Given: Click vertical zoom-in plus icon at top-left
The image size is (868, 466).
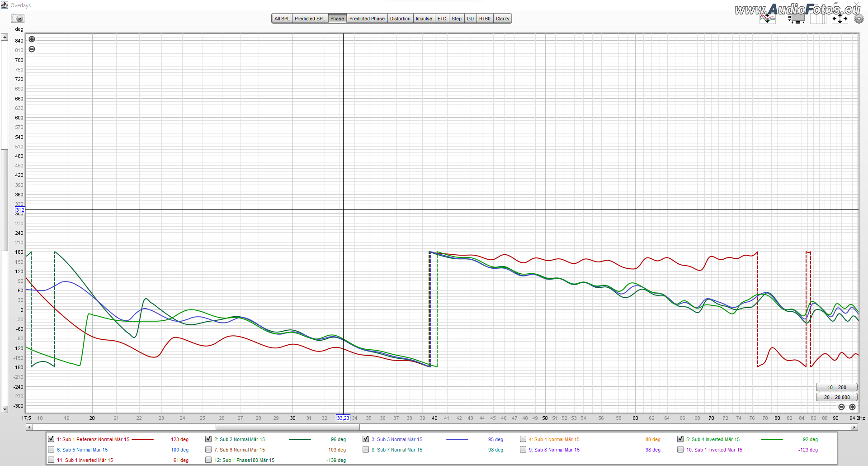Looking at the screenshot, I should tap(32, 39).
